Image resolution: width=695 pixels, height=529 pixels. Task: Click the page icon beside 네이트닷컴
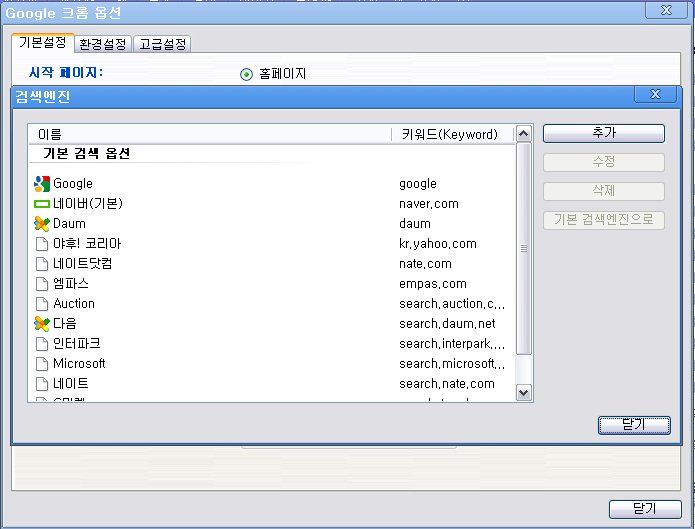42,264
